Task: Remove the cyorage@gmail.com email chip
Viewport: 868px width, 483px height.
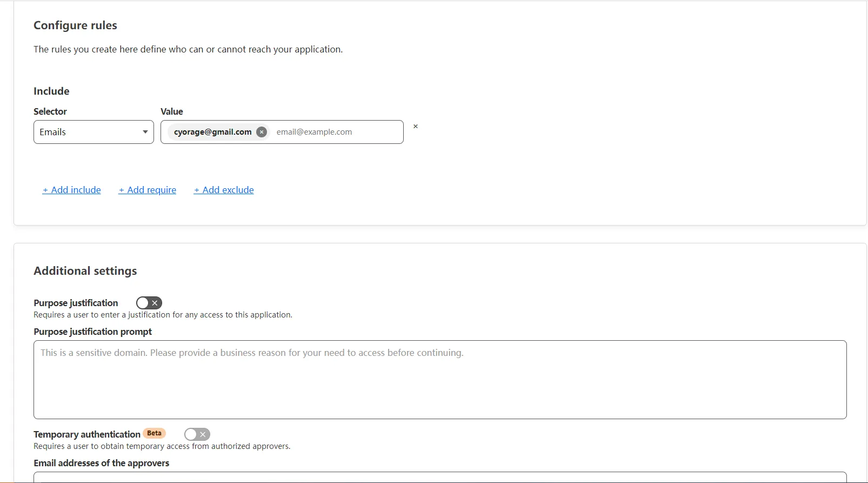Action: coord(262,132)
